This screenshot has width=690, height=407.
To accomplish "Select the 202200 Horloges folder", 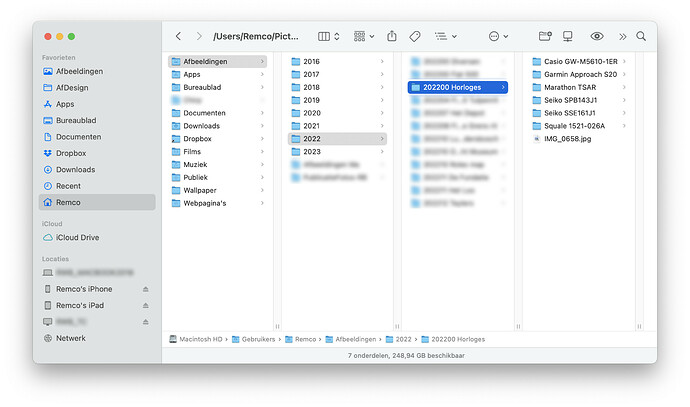I will click(458, 87).
